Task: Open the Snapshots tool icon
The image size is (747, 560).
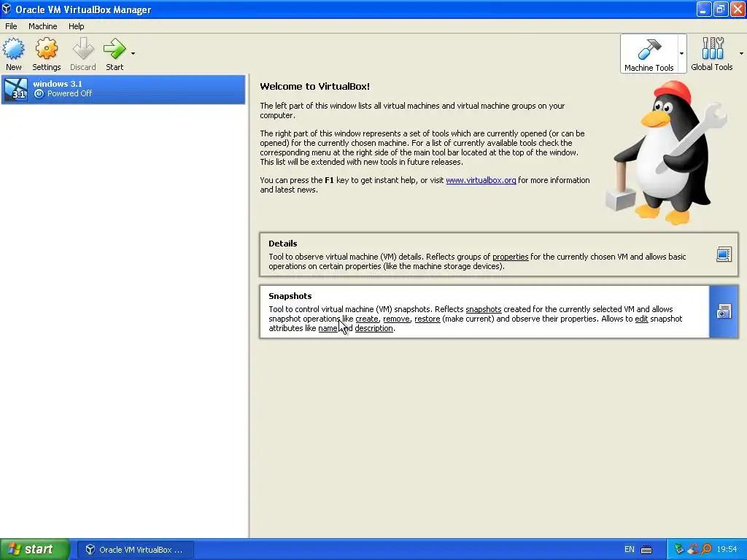Action: click(724, 312)
